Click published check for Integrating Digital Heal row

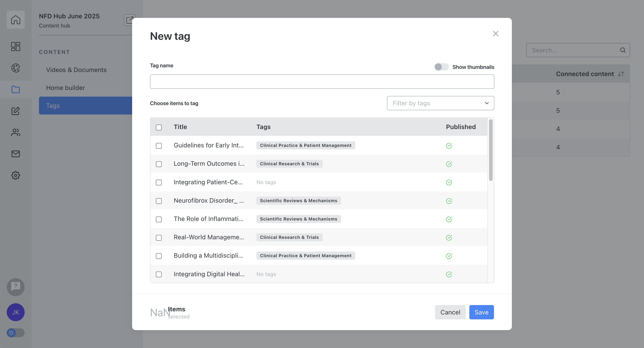449,274
